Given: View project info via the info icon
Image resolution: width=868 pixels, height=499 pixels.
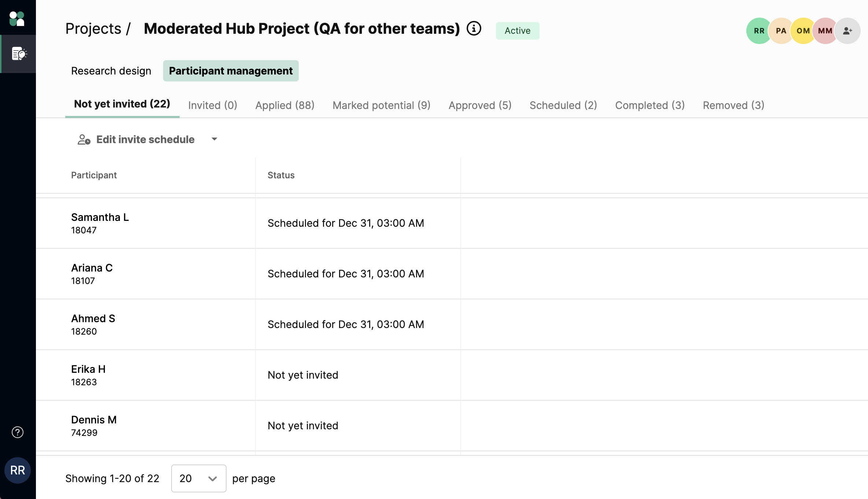Looking at the screenshot, I should [474, 29].
